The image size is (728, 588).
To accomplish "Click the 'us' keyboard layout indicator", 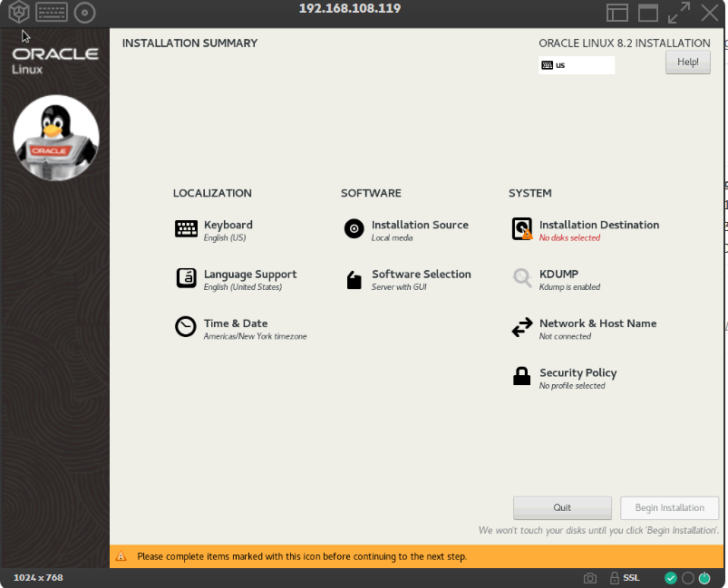I will pos(577,65).
